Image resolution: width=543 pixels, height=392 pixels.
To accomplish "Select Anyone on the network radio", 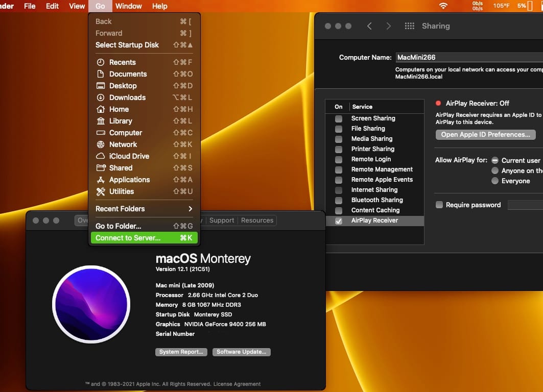I will 495,170.
